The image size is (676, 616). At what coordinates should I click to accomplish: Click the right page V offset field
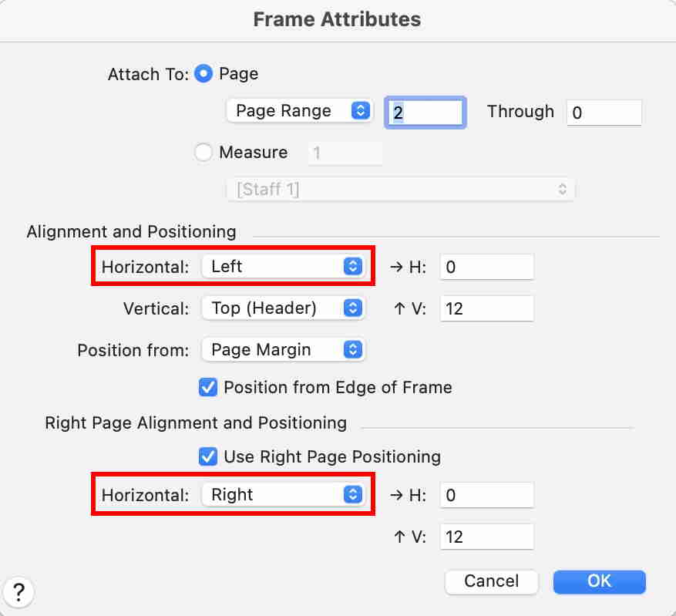click(x=486, y=537)
